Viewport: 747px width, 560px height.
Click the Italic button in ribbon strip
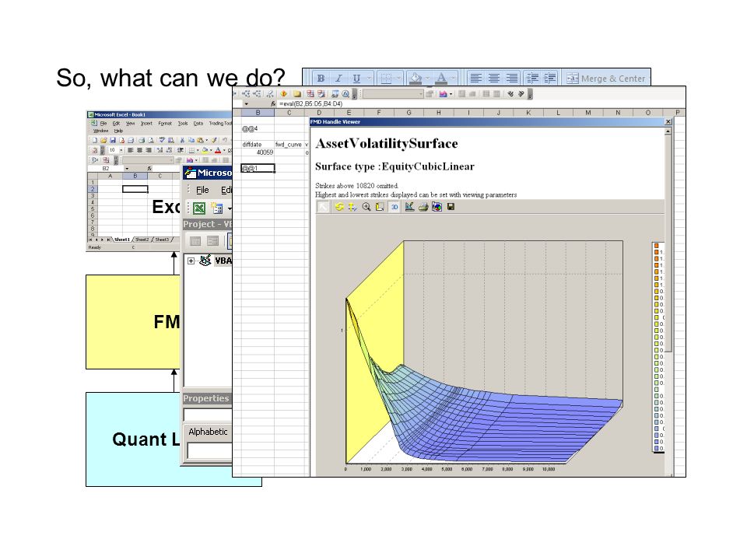point(338,78)
